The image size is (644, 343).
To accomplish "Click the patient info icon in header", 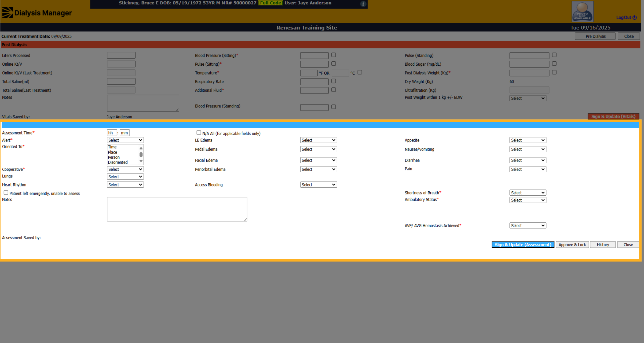I will (363, 4).
